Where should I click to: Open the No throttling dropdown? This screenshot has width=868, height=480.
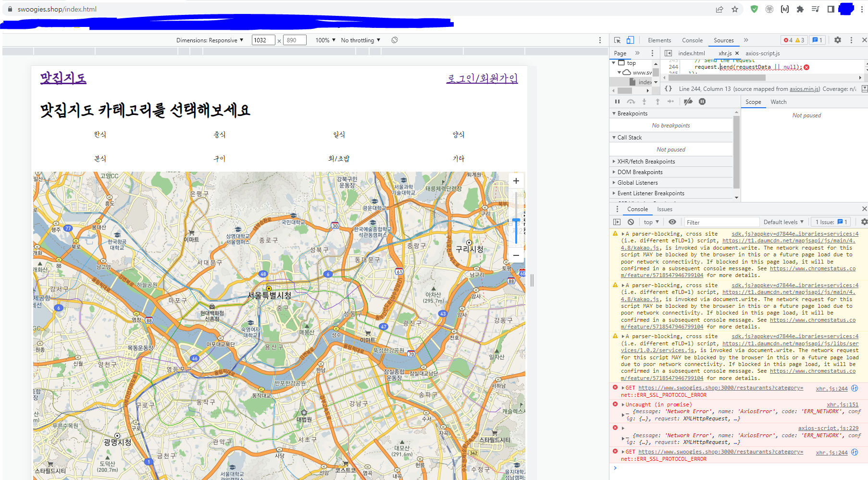[x=360, y=40]
